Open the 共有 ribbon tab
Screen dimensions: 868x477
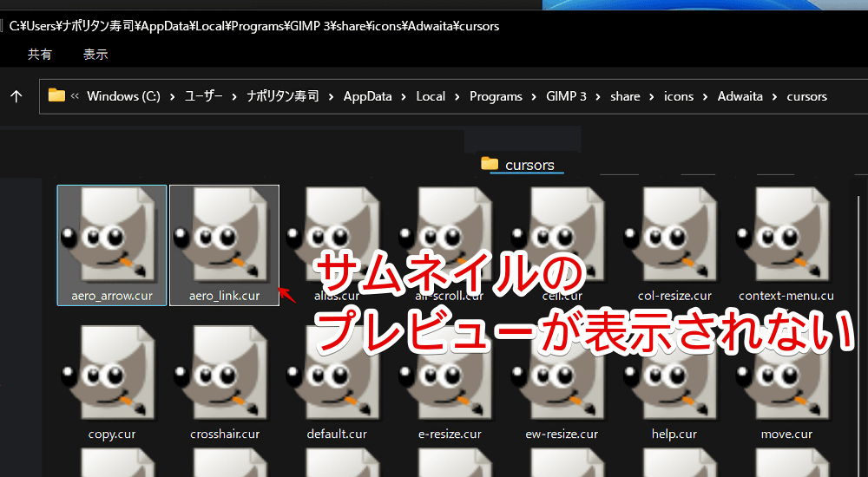point(40,55)
